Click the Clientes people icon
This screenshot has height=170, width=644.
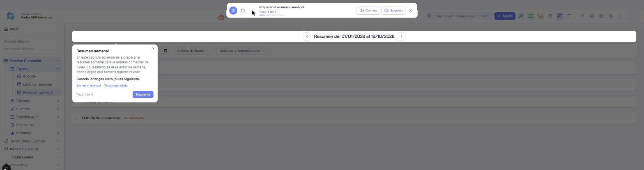(x=12, y=101)
